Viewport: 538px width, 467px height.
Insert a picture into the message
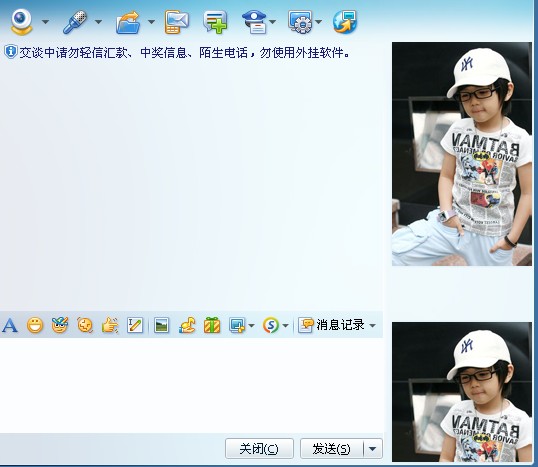tap(161, 325)
